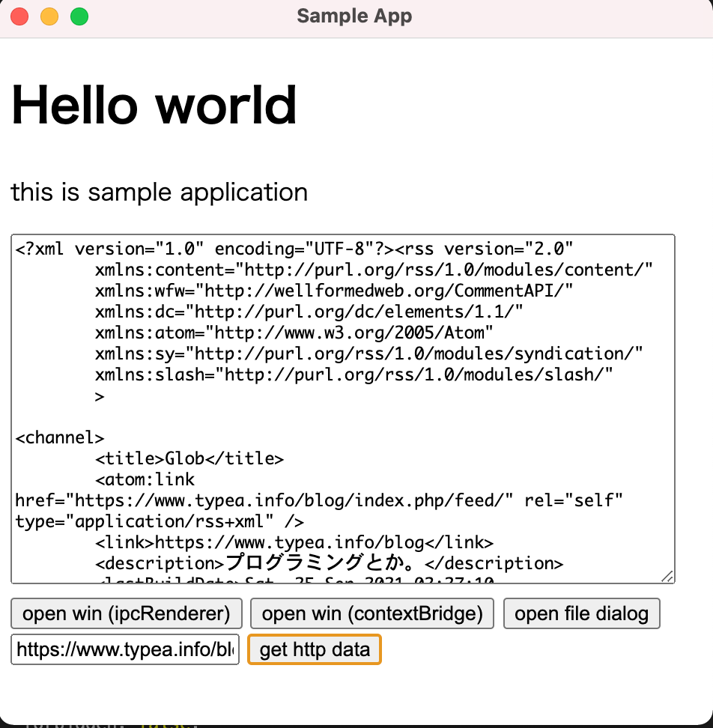This screenshot has width=713, height=728.
Task: Open the file dialog button
Action: (x=581, y=613)
